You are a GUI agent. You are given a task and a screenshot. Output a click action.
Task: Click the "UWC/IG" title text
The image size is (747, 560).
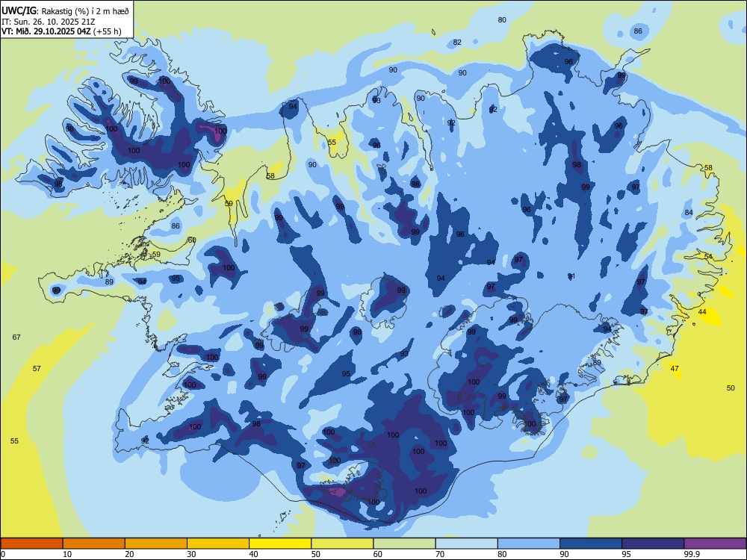pos(19,10)
